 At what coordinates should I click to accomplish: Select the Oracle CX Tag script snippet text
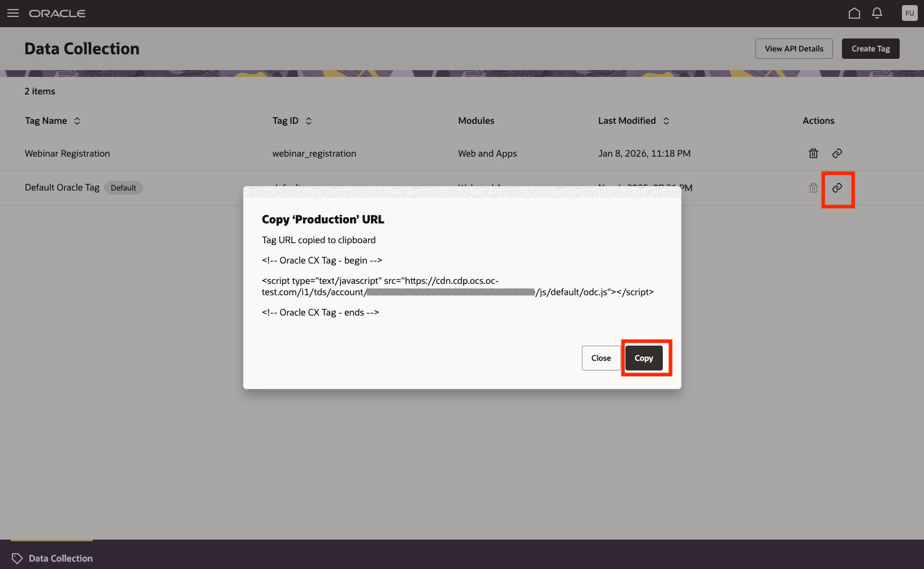(457, 286)
